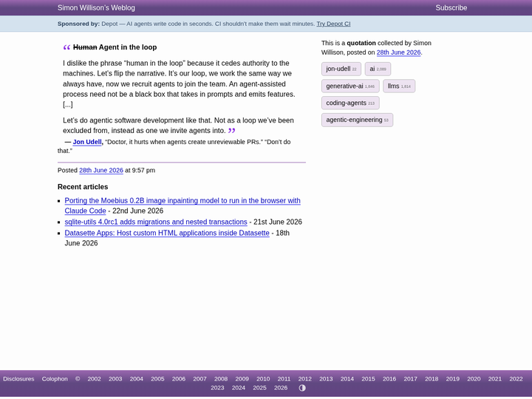
Task: Open the Disclosures footer link
Action: pyautogui.click(x=18, y=378)
